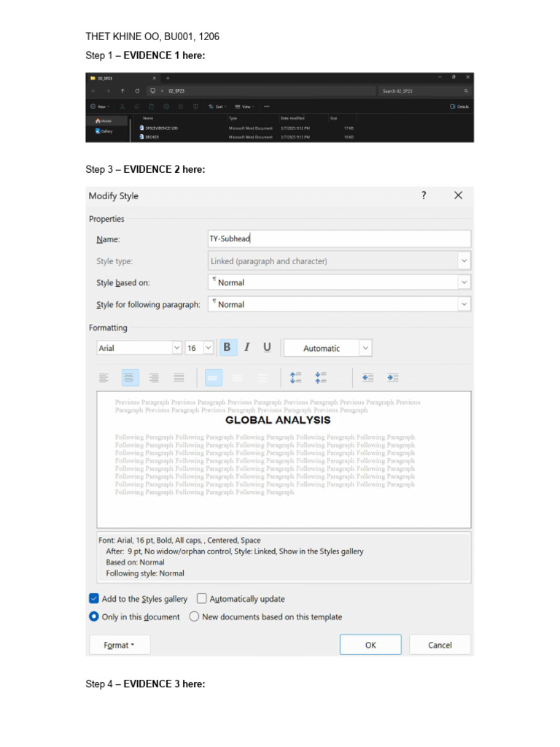Click the Type column header in File Explorer

click(x=233, y=118)
